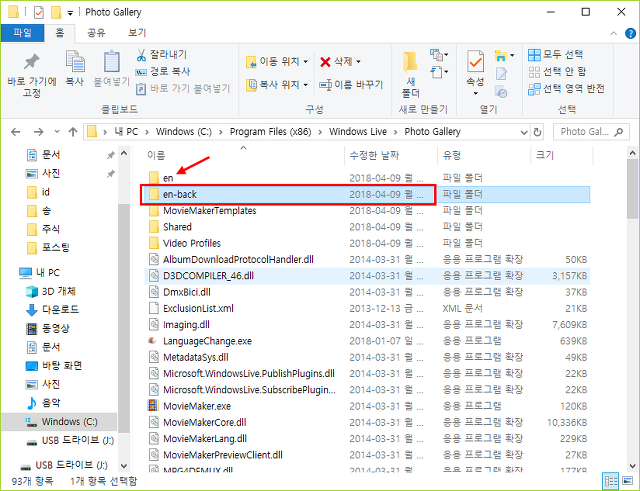Select 음악 (Music) in navigation pane
640x491 pixels.
43,403
